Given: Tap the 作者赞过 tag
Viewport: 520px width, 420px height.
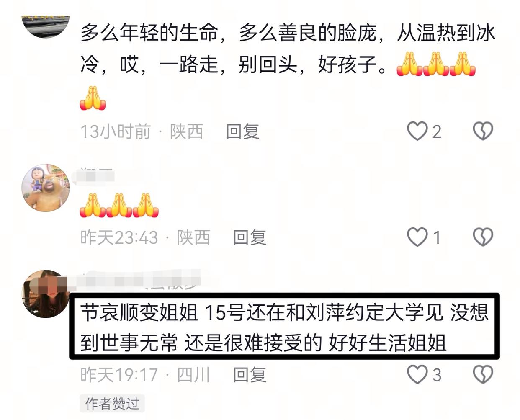Looking at the screenshot, I should [x=112, y=404].
